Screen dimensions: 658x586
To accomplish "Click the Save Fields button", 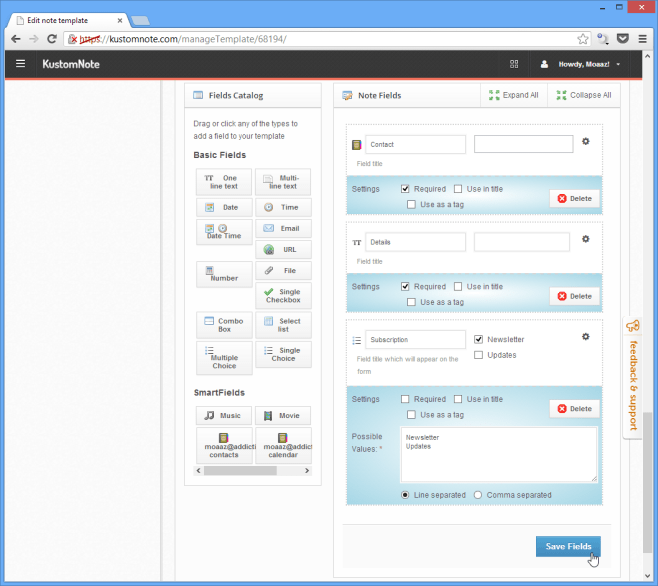I will 568,546.
